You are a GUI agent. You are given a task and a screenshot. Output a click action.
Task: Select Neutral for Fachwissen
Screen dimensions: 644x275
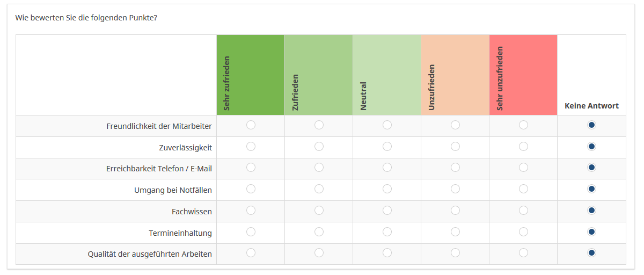tap(387, 210)
